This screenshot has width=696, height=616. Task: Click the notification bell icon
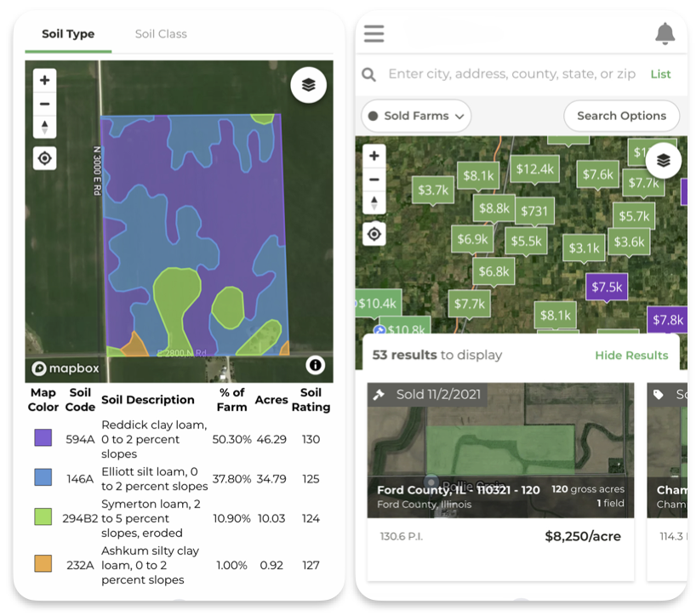coord(666,33)
